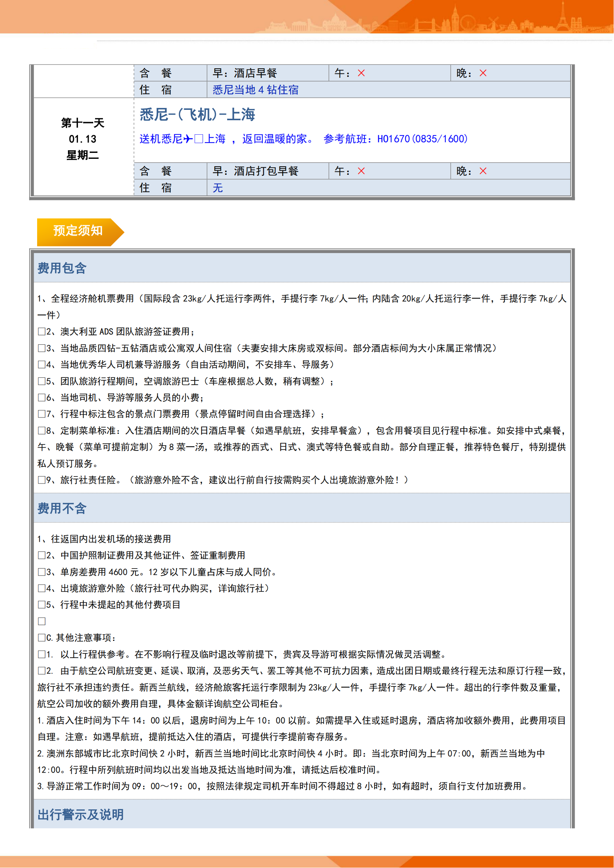Click the airplane icon between 悉尼 and 上海
The height and width of the screenshot is (868, 614).
point(188,139)
